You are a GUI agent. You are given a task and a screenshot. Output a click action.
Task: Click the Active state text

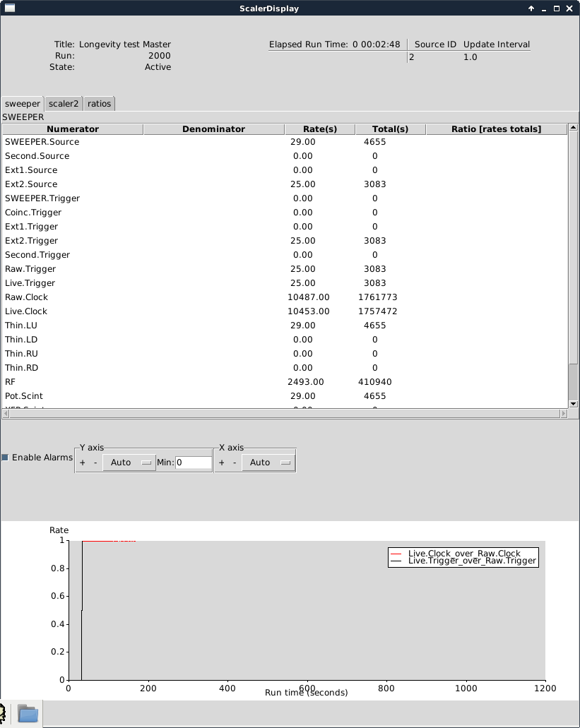coord(158,67)
